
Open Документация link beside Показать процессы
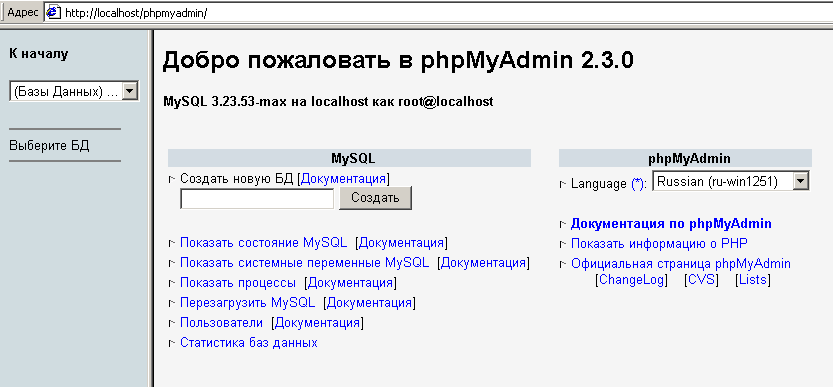click(350, 283)
